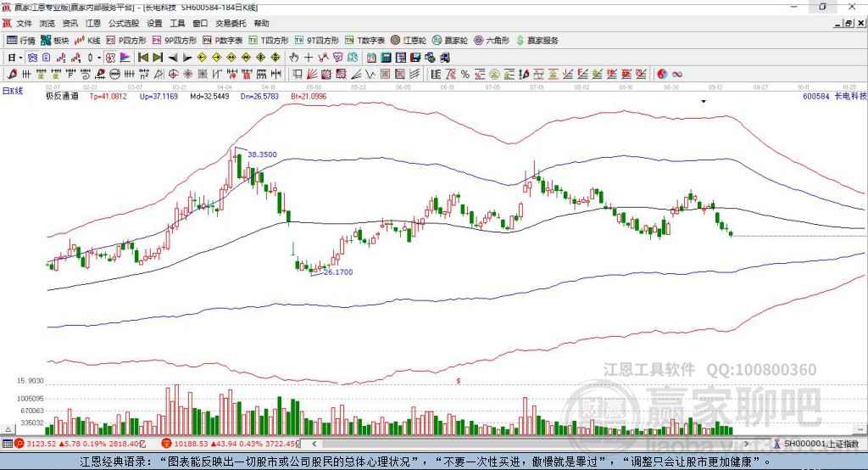Click the Md=32.5449 value label
Viewport: 868px width, 470px height.
(x=209, y=97)
